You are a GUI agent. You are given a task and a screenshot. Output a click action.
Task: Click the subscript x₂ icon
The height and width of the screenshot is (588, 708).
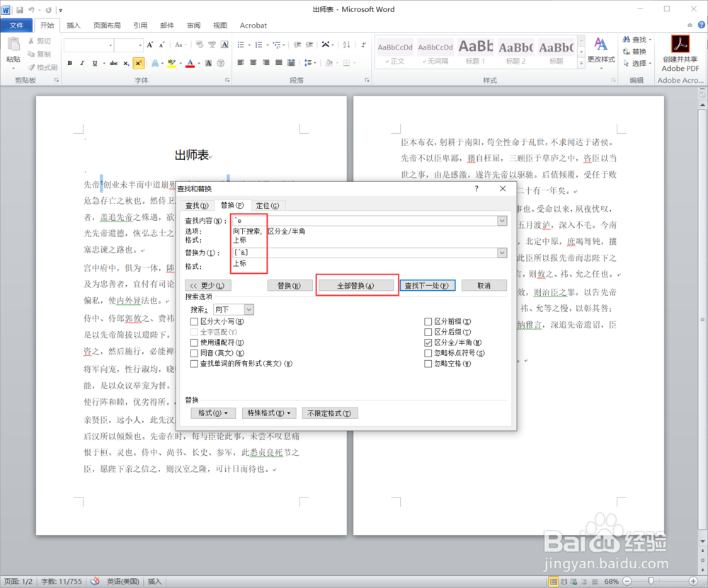pos(125,62)
